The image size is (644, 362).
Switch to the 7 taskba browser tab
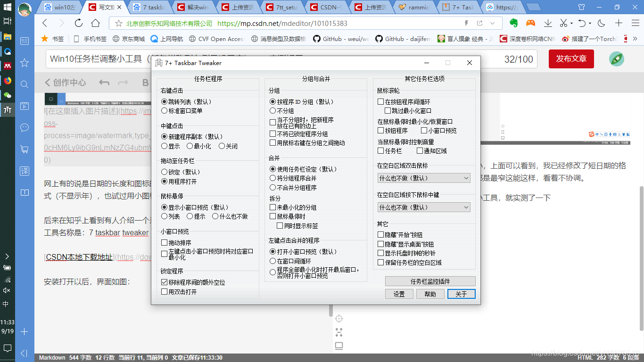150,8
